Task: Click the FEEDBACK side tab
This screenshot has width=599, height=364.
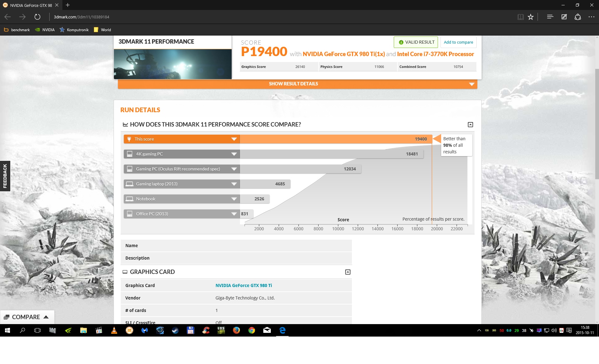Action: point(5,176)
